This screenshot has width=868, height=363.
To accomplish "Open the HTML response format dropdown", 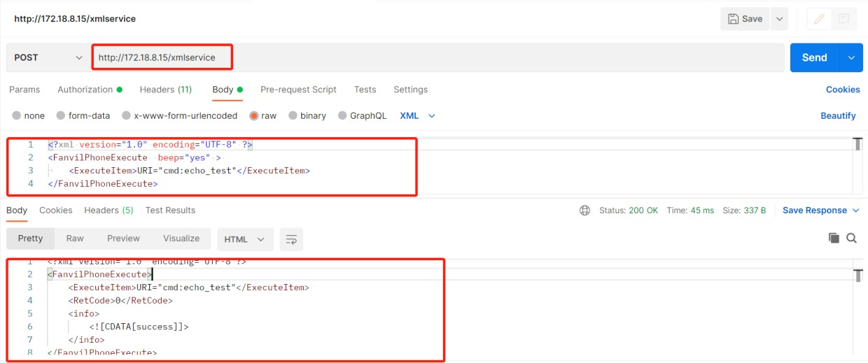I will pos(244,239).
